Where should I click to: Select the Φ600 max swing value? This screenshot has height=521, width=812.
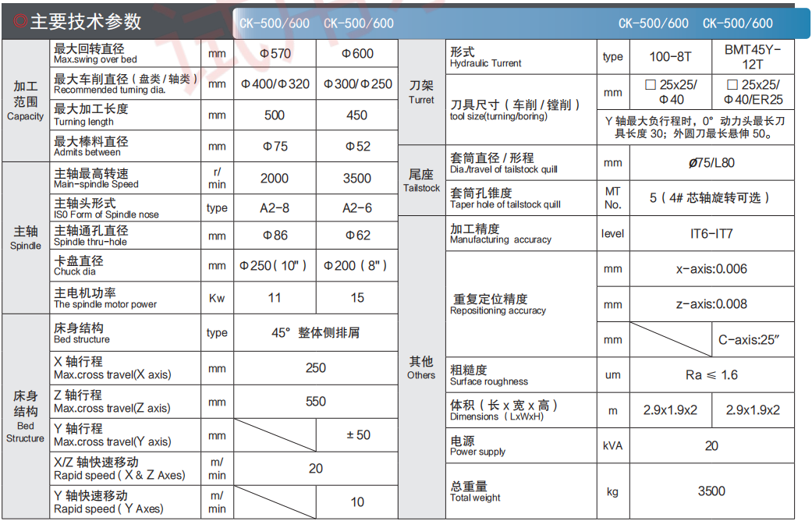[x=356, y=53]
